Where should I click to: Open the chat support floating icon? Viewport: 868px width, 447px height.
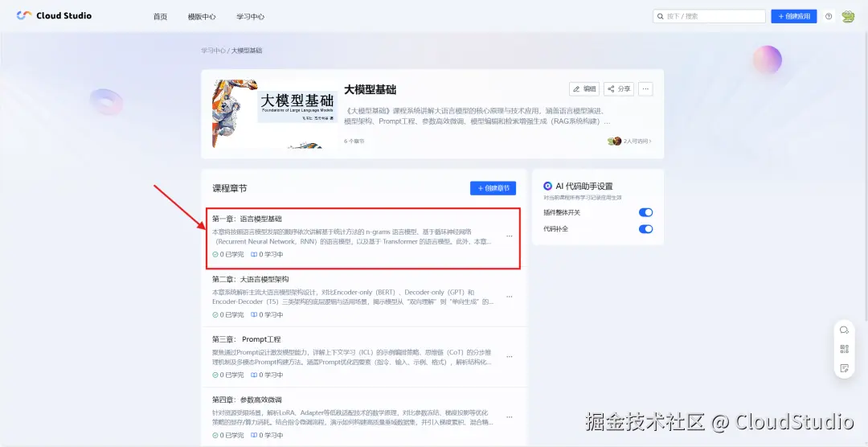(844, 330)
